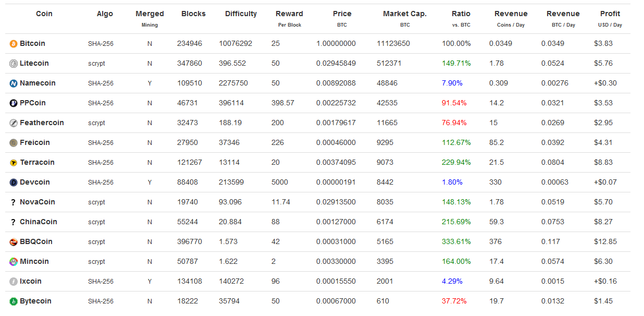
Task: Click the Profit USD / Day header
Action: pyautogui.click(x=610, y=14)
